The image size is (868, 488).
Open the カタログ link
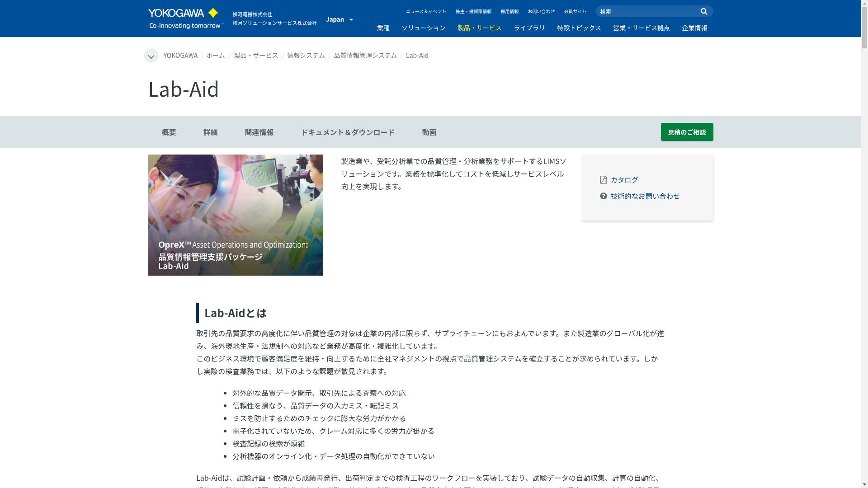[x=624, y=180]
